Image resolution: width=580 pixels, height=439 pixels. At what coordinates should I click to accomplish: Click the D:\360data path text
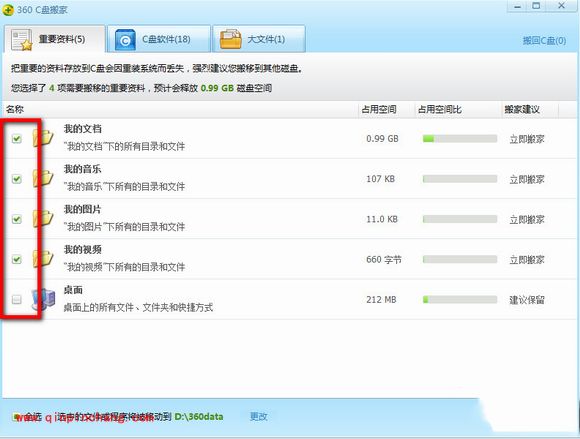199,417
